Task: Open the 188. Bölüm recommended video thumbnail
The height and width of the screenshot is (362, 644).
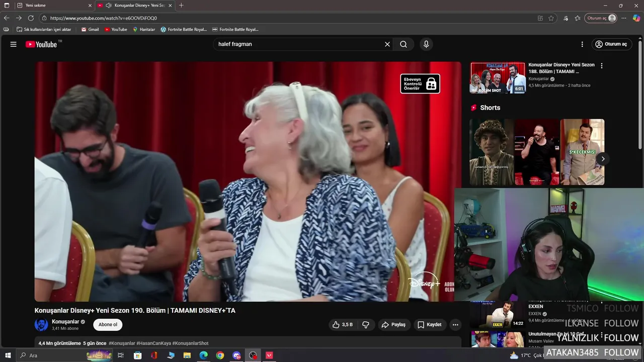Action: coord(498,78)
